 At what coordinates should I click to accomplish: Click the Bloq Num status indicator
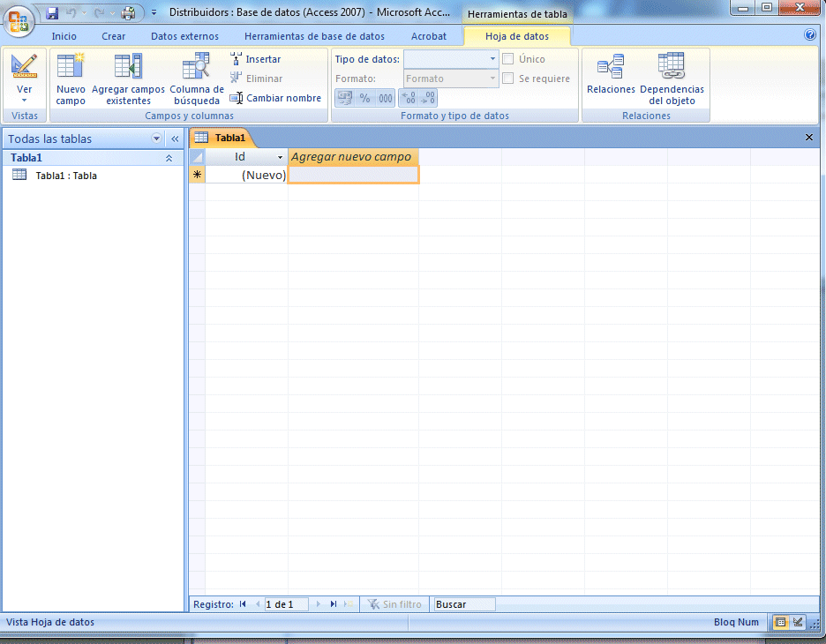coord(736,622)
